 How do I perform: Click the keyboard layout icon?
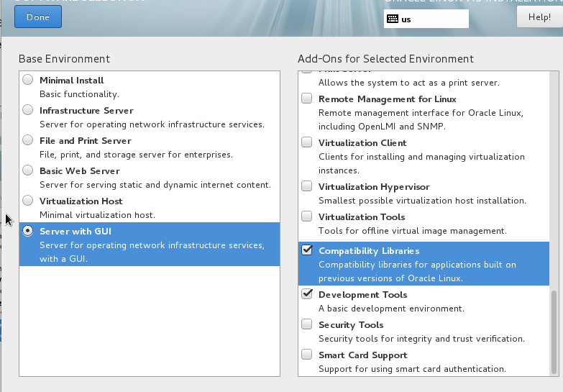(x=393, y=19)
